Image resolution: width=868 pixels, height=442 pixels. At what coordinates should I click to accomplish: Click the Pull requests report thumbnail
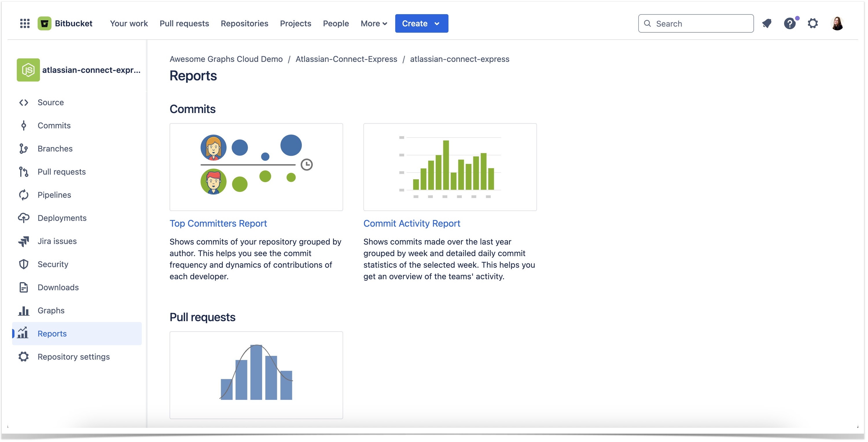coord(256,375)
